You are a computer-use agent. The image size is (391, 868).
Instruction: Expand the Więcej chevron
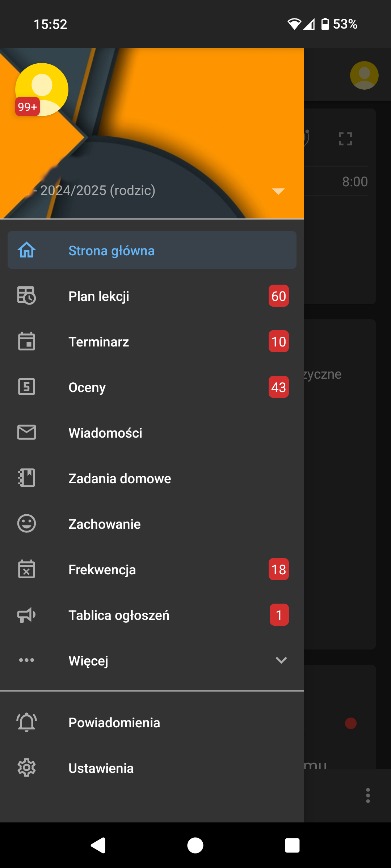click(x=281, y=660)
